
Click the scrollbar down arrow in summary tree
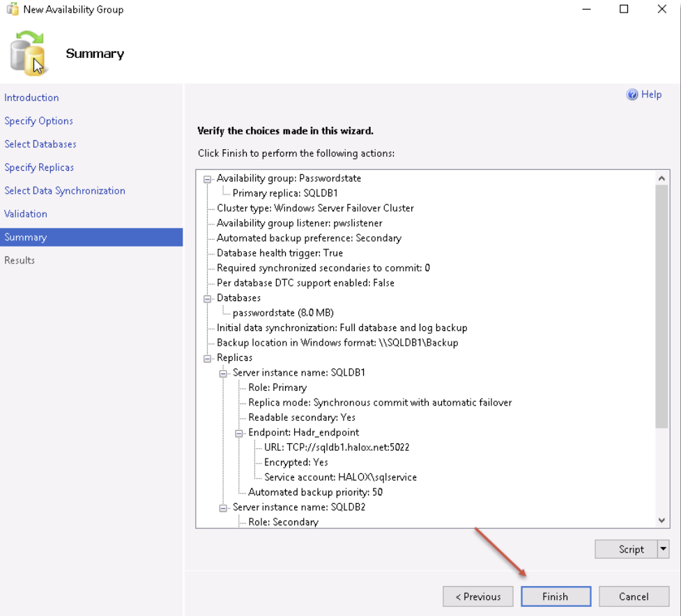click(x=661, y=520)
